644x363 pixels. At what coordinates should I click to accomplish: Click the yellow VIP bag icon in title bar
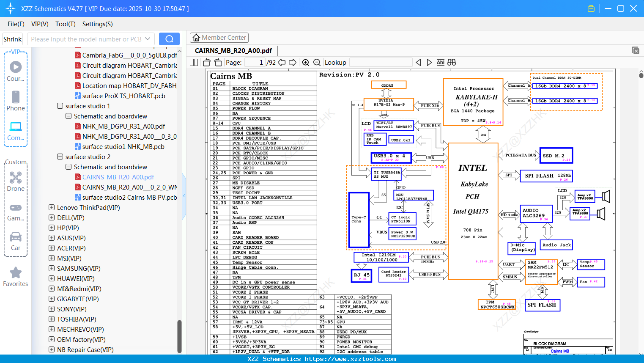point(591,8)
